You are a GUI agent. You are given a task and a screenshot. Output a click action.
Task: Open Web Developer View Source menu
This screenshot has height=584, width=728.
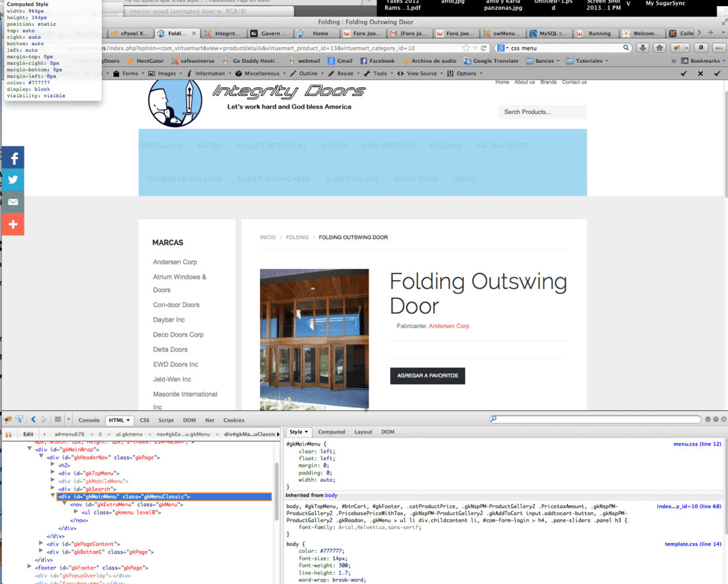(x=420, y=73)
